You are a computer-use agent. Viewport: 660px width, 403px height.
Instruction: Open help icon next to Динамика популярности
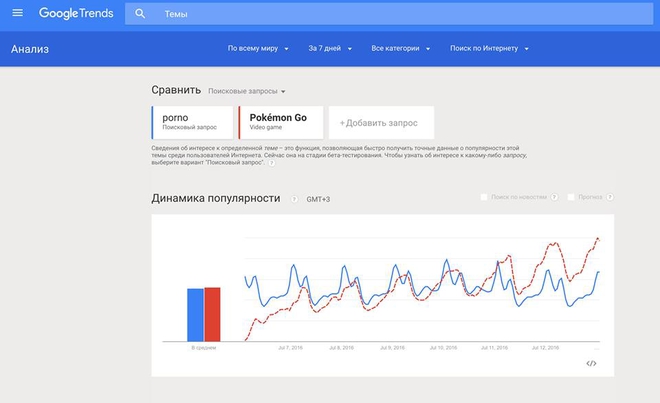pyautogui.click(x=294, y=199)
